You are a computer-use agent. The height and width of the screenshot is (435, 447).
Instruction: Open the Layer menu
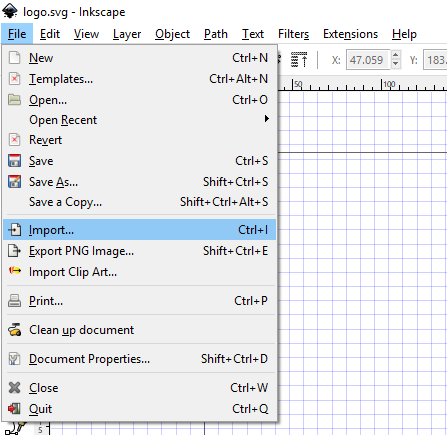(x=127, y=34)
